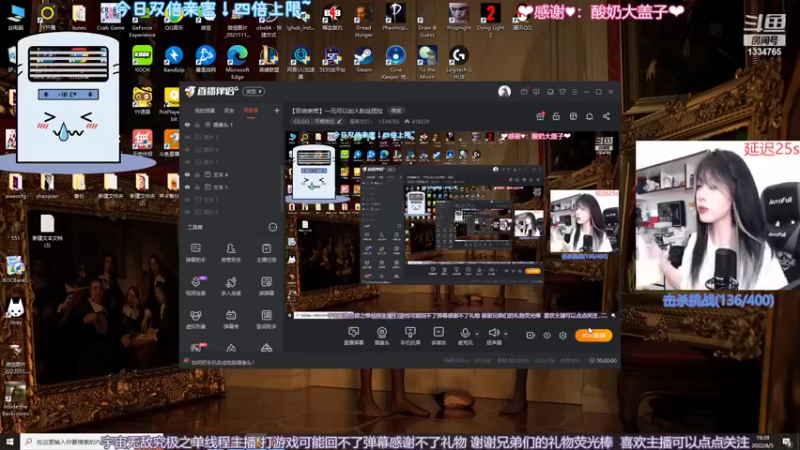800x450 pixels.
Task: Open the Microsoft Edge desktop icon
Action: click(x=237, y=62)
